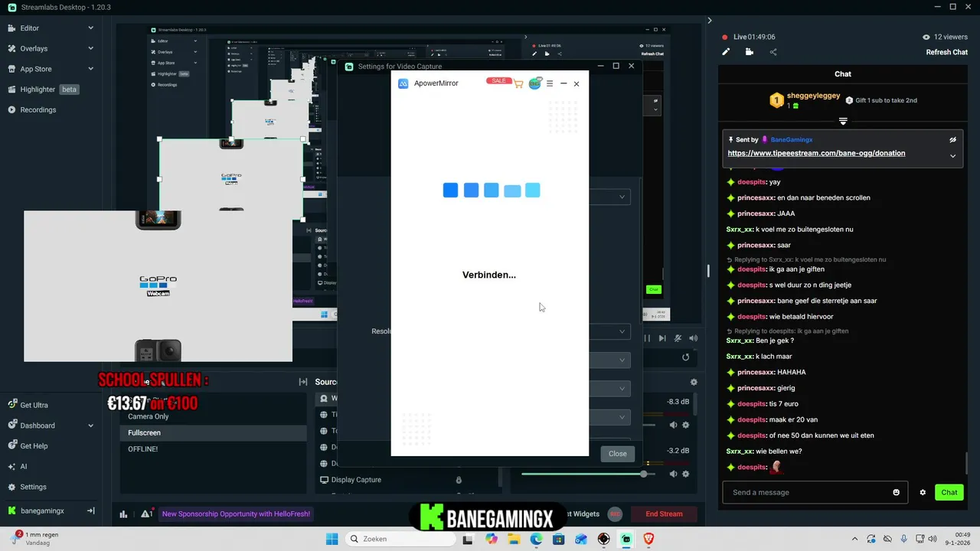980x551 pixels.
Task: Select the Chat tab
Action: [842, 74]
